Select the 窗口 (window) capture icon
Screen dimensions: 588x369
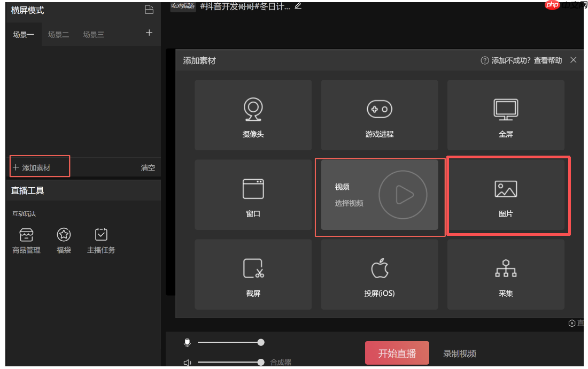point(253,195)
